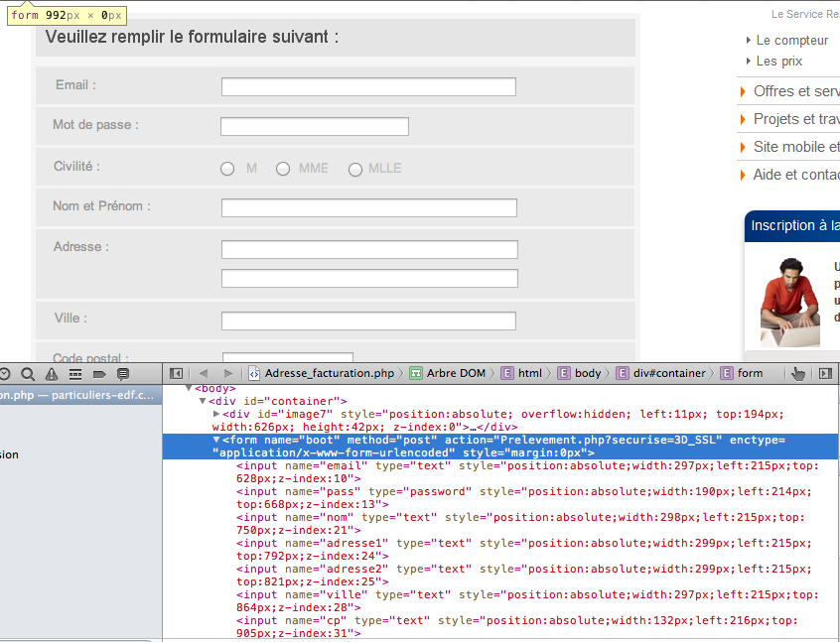Collapse the div id="container" node

(203, 401)
